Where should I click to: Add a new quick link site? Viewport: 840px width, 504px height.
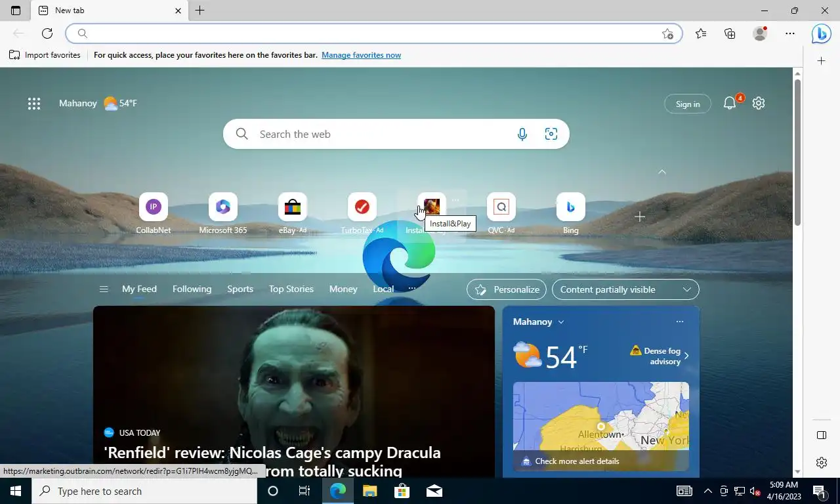pos(640,217)
